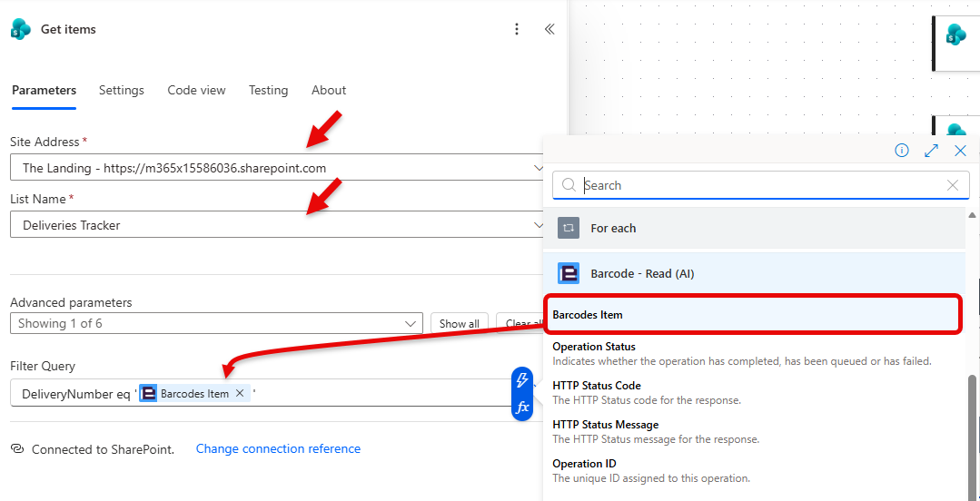The width and height of the screenshot is (980, 501).
Task: Switch to the Settings tab
Action: click(121, 91)
